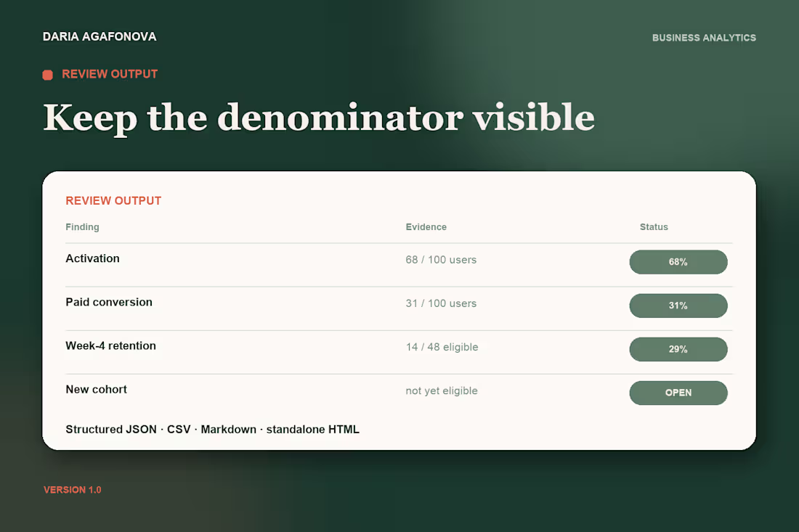Click the 29% status pill
Image resolution: width=799 pixels, height=532 pixels.
678,350
